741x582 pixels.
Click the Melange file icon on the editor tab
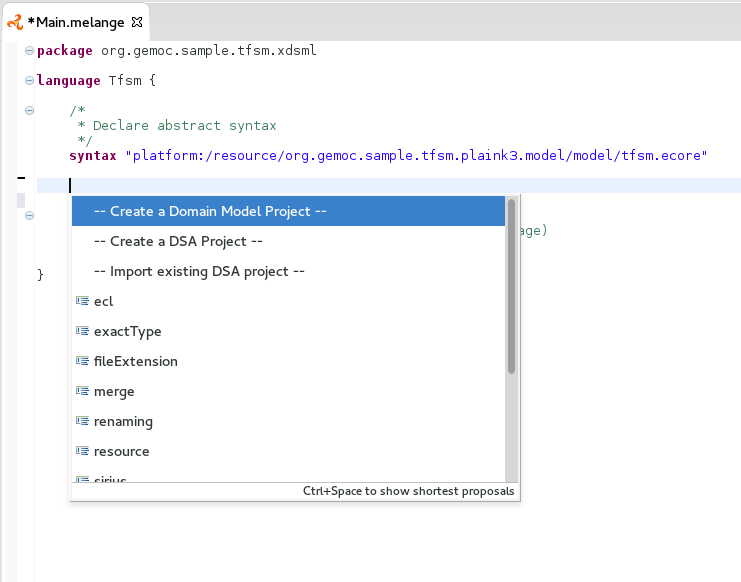click(15, 21)
